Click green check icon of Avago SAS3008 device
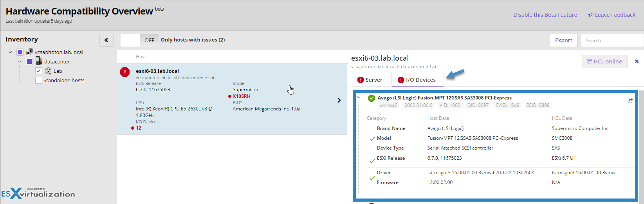 pyautogui.click(x=371, y=98)
